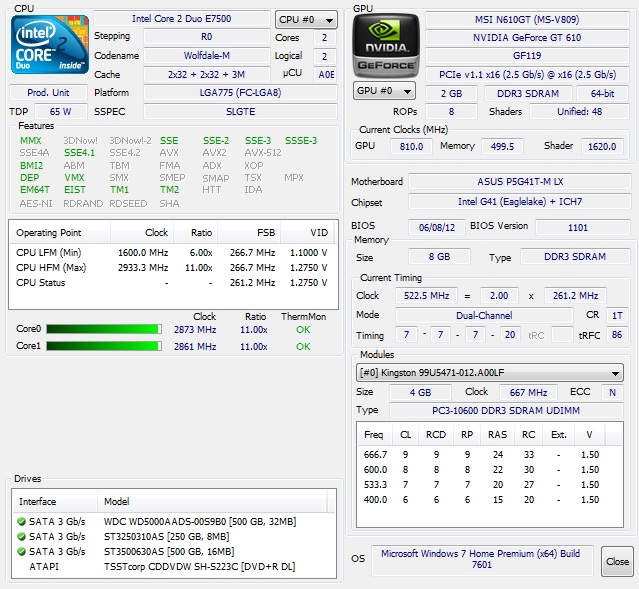Click green status icon for ST3250310AS drive
The width and height of the screenshot is (639, 589).
[x=21, y=536]
